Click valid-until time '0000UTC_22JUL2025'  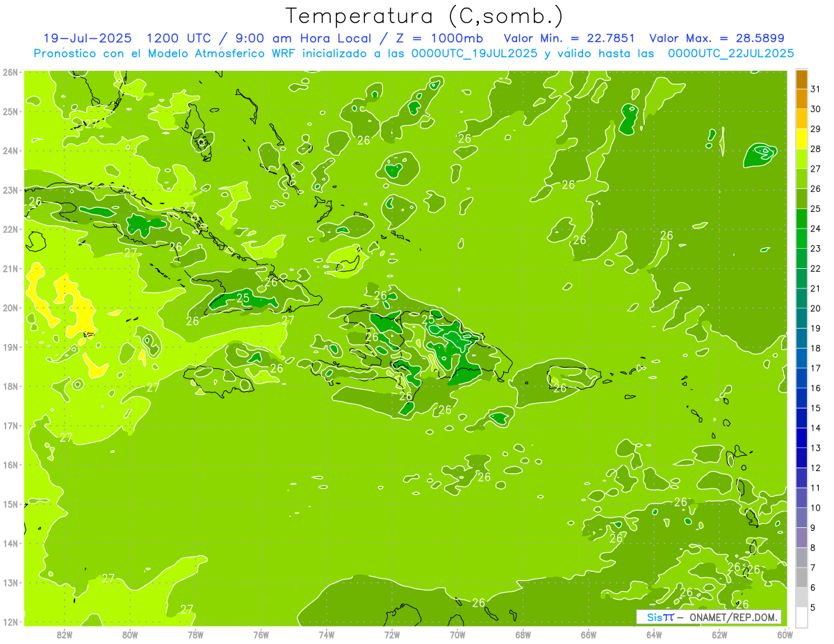tap(730, 53)
